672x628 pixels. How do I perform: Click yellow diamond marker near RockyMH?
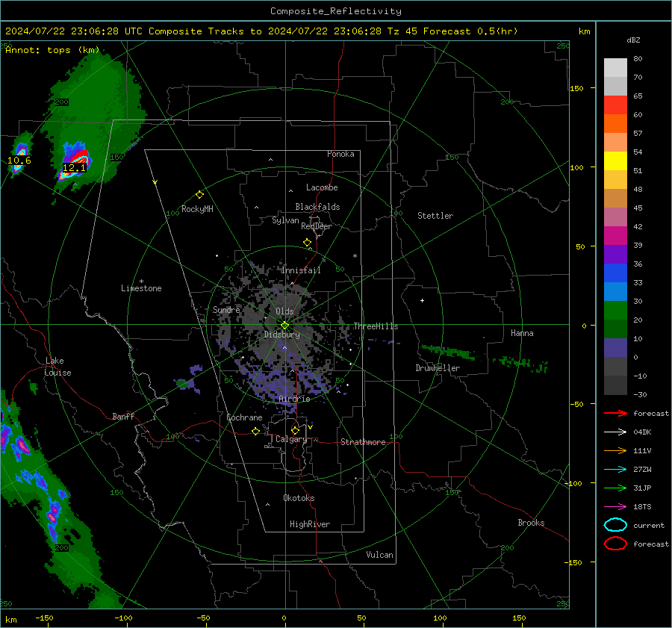click(x=199, y=195)
